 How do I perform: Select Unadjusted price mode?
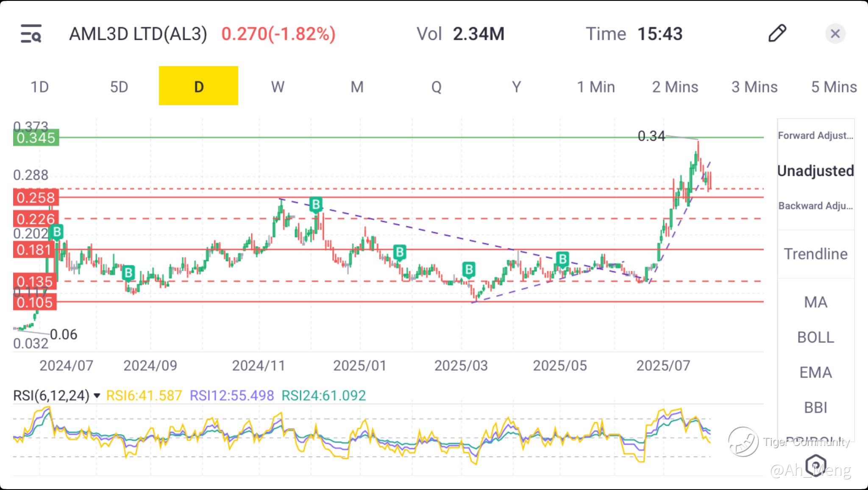coord(815,171)
